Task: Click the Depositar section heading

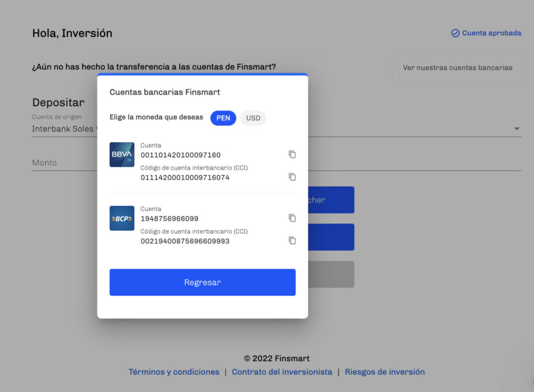Action: (58, 103)
